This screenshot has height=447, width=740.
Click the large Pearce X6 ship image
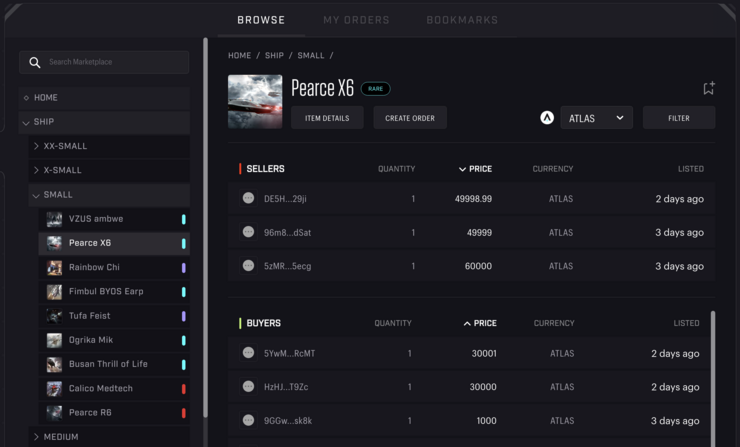[255, 101]
